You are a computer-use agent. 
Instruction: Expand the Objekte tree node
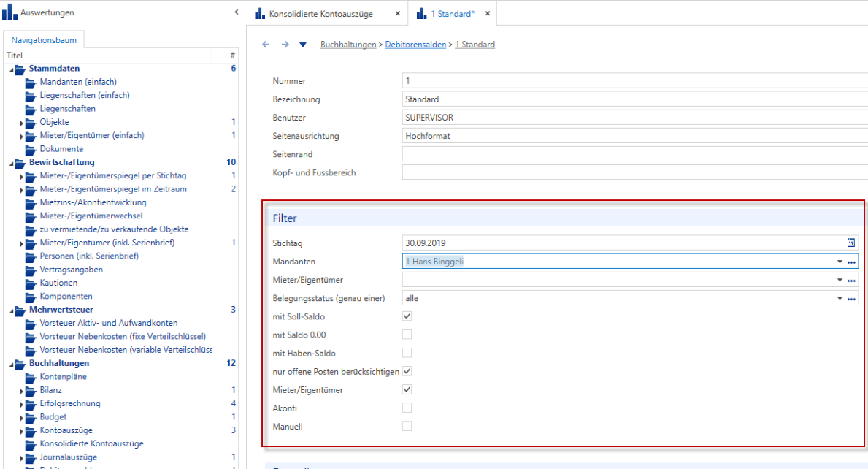[x=22, y=123]
